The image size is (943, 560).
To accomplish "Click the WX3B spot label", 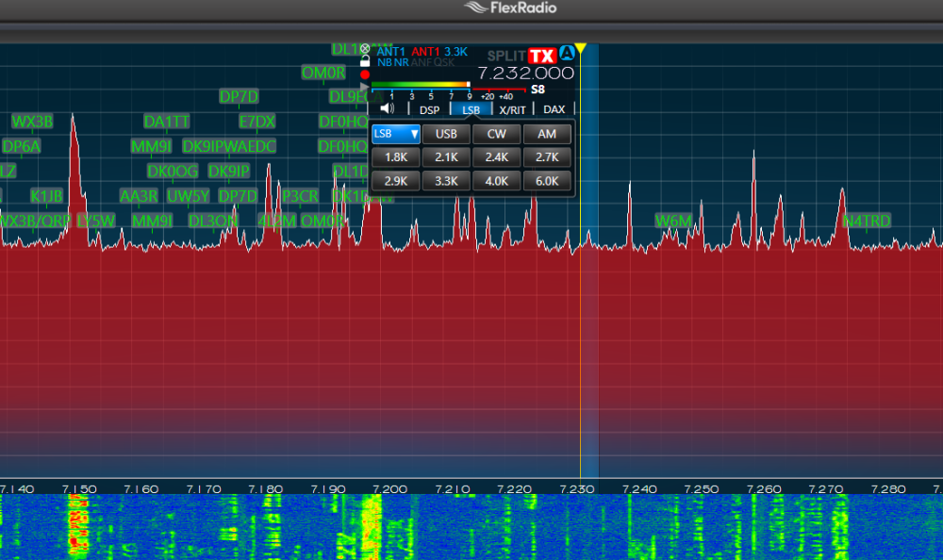I will pos(32,122).
